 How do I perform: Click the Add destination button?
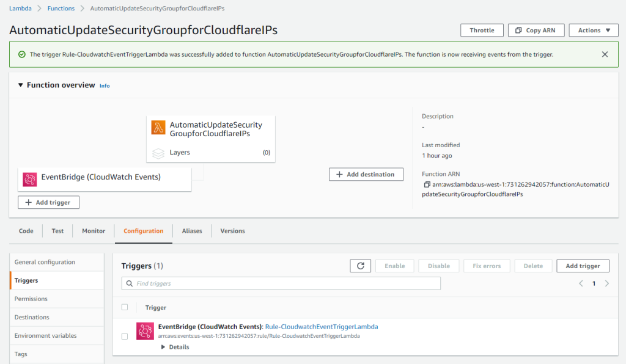click(366, 174)
